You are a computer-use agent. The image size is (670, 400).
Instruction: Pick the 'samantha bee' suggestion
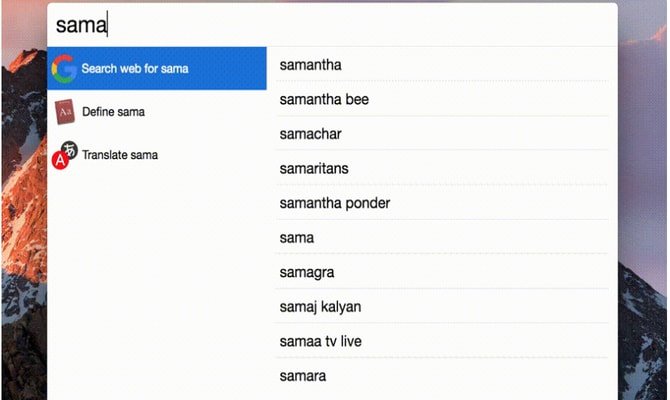point(442,100)
